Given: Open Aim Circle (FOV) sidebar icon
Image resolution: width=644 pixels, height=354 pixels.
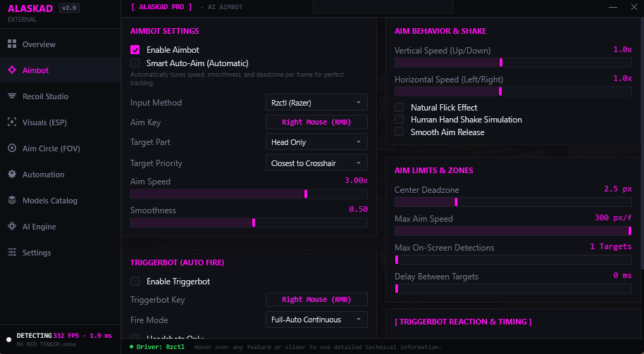Looking at the screenshot, I should point(12,148).
